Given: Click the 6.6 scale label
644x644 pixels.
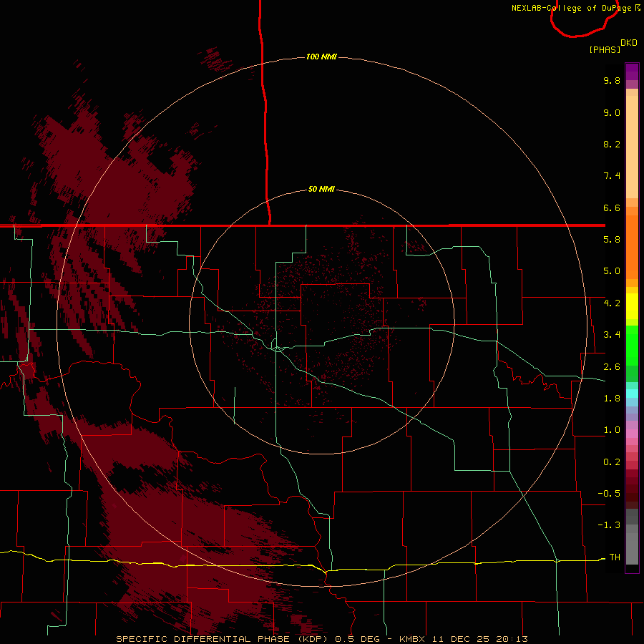Looking at the screenshot, I should (612, 208).
